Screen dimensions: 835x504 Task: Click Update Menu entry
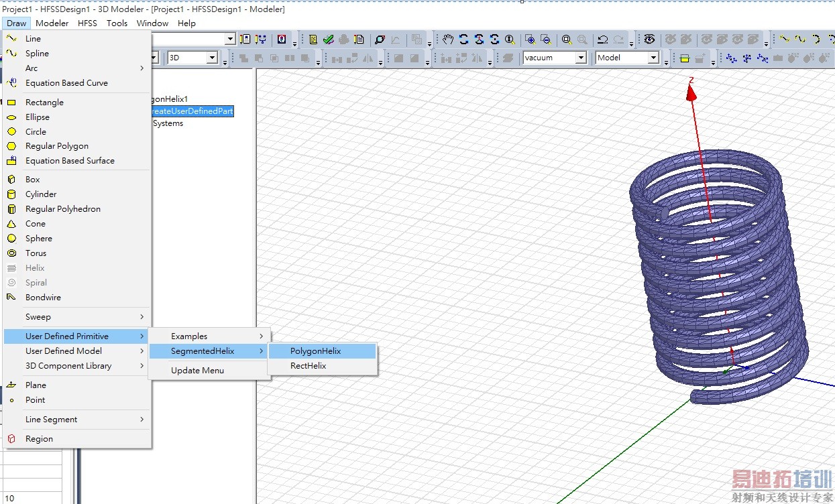point(197,371)
